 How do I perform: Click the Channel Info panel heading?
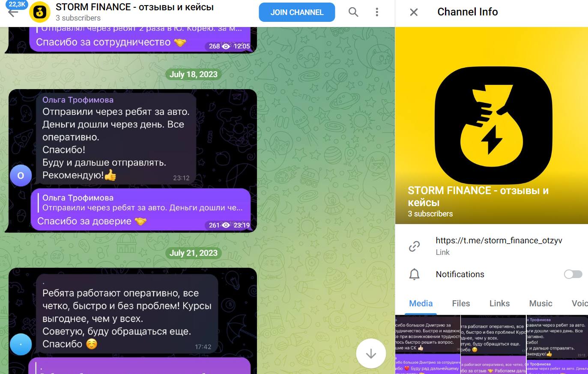[468, 12]
